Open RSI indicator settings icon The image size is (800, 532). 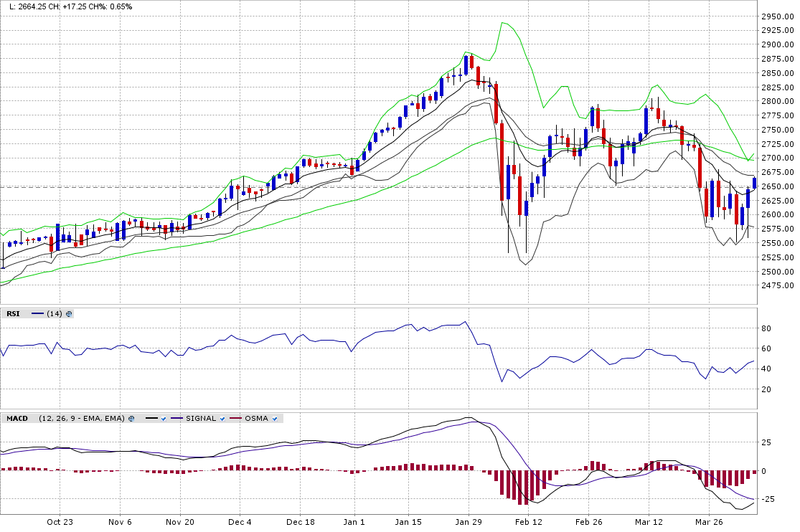coord(69,314)
